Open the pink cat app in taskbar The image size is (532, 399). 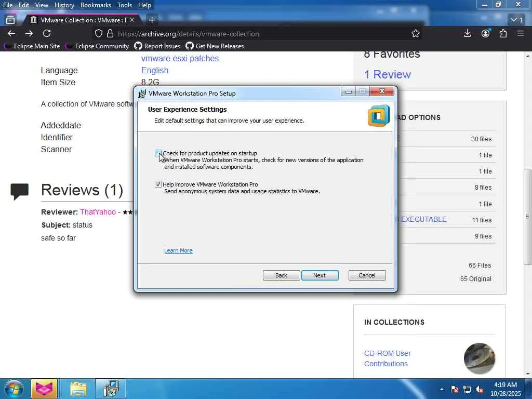point(44,389)
